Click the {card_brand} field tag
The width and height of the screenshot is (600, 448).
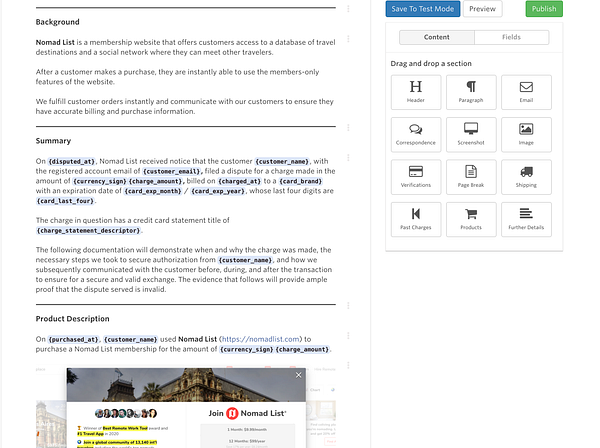point(300,181)
